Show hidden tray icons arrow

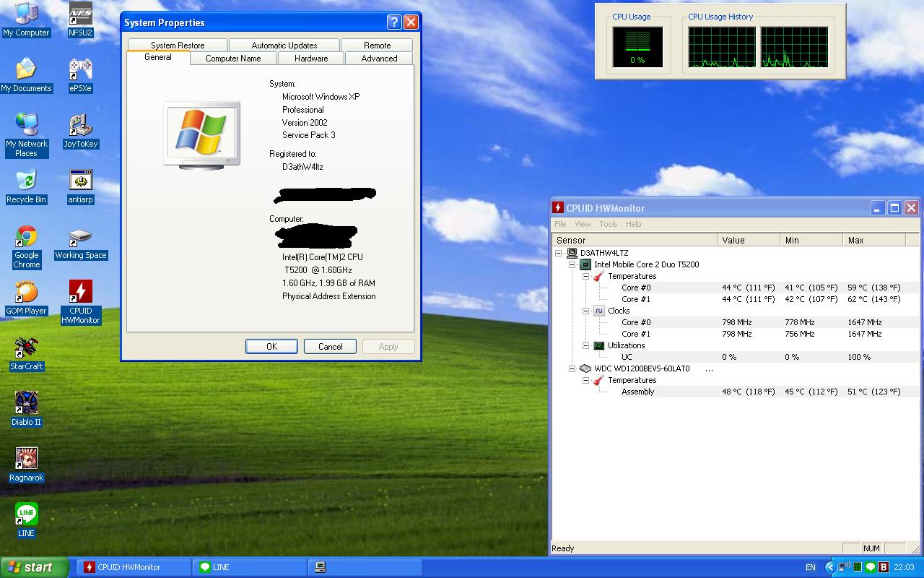point(831,567)
